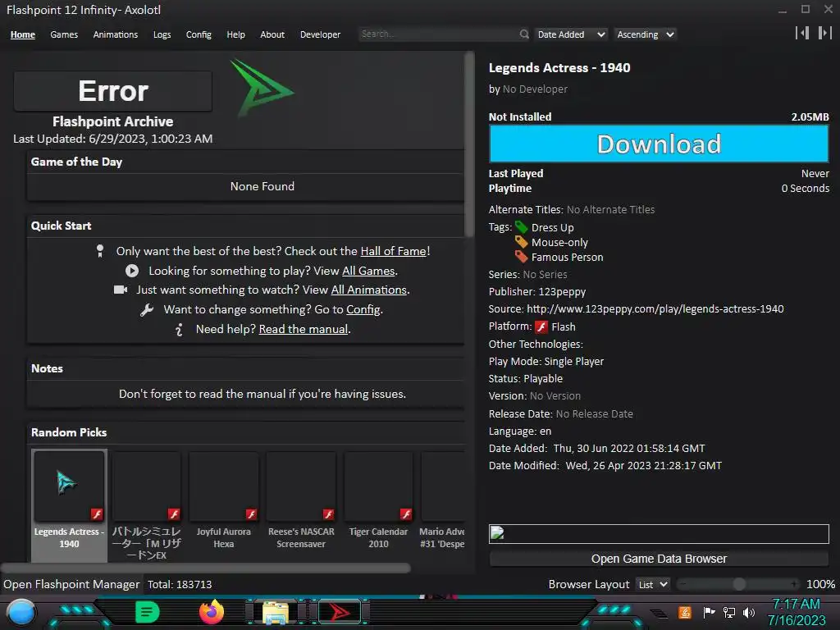Click the Total: 183713 status text
The height and width of the screenshot is (630, 840).
[x=180, y=584]
